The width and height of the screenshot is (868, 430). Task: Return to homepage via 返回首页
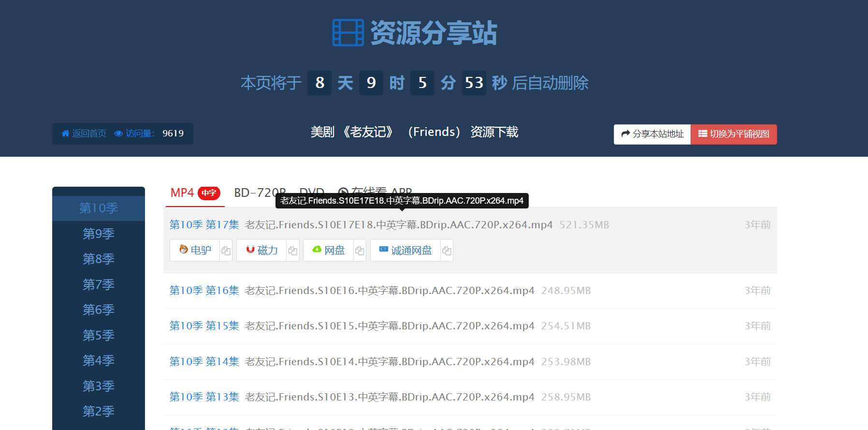coord(84,133)
